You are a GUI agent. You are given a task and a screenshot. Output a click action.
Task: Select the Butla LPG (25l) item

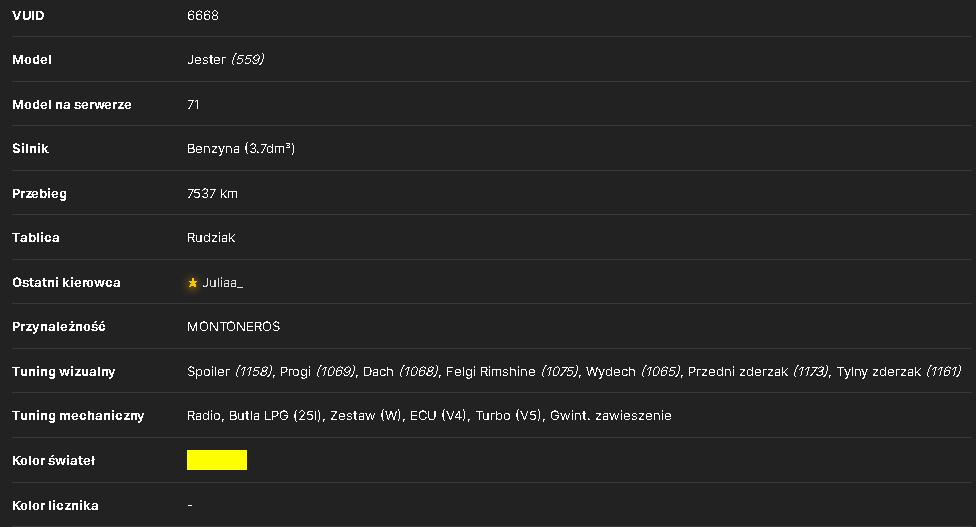(275, 416)
